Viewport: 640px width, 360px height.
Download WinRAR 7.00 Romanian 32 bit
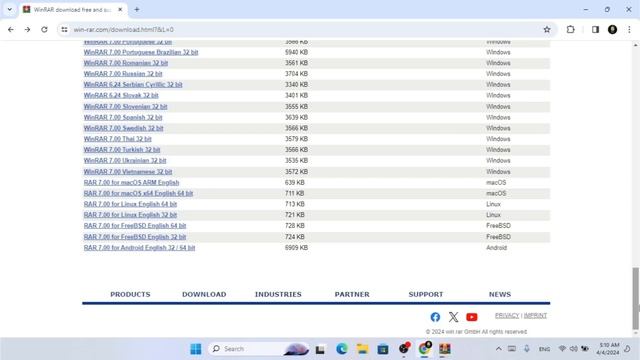point(126,63)
